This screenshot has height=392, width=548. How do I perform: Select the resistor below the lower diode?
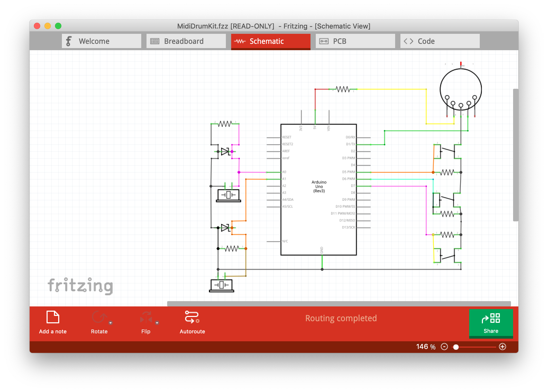click(232, 249)
